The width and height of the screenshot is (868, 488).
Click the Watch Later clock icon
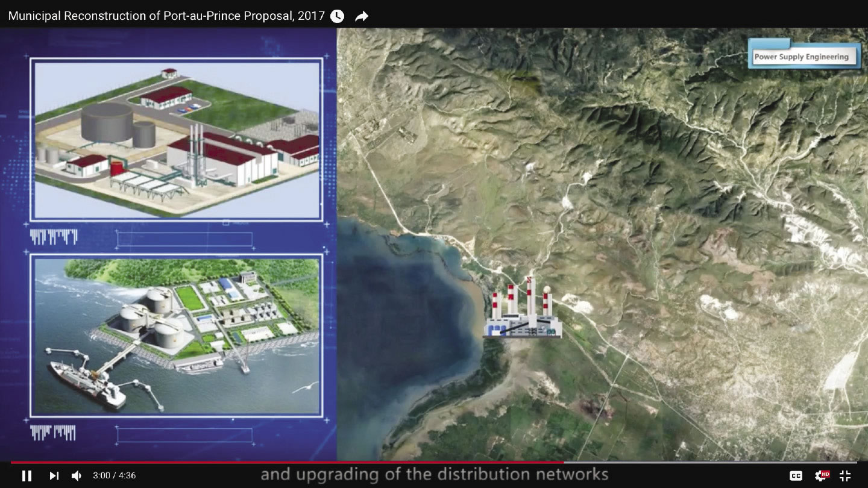337,16
